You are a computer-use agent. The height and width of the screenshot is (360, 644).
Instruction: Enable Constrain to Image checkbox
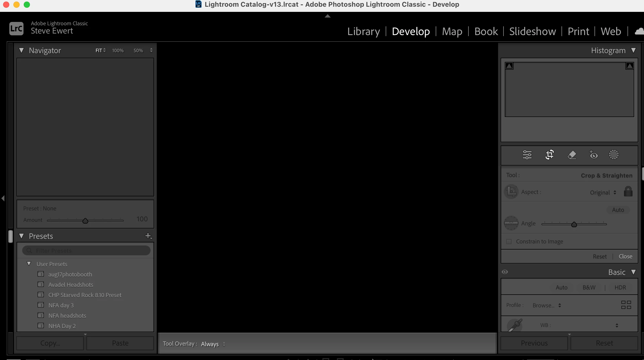point(509,241)
